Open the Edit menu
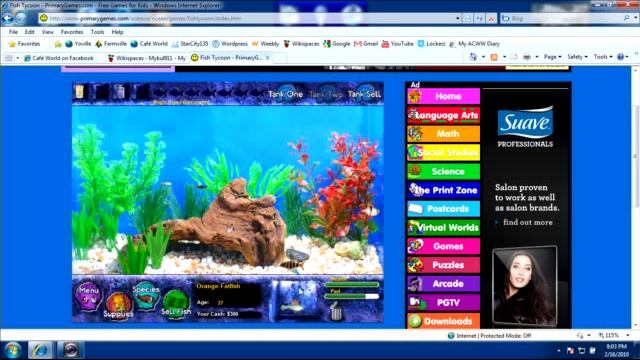640x360 pixels. coord(29,32)
